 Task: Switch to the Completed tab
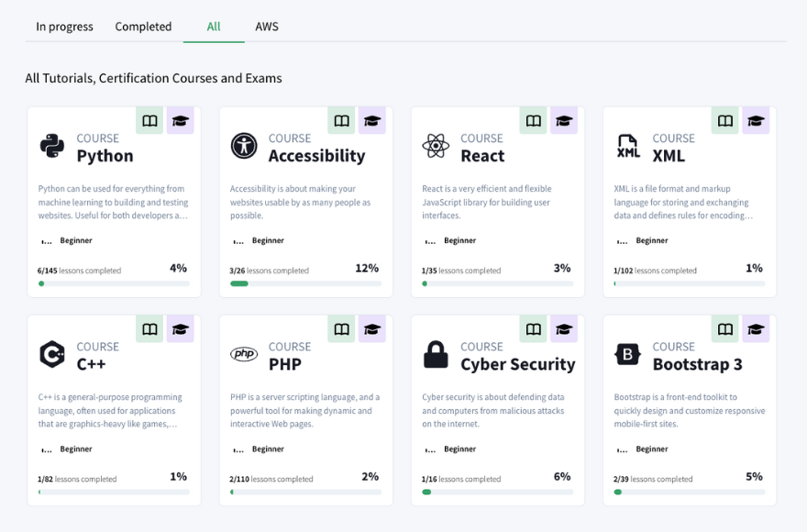143,27
